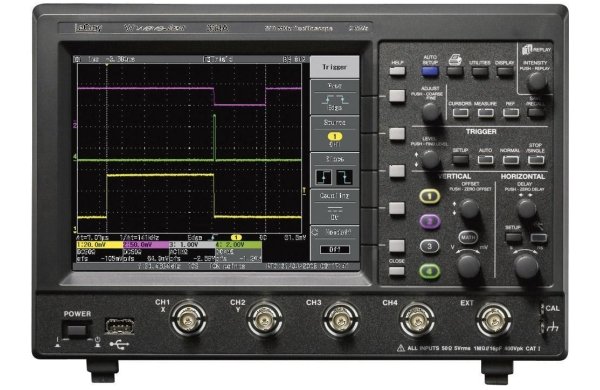Push the soft key beside Holdoff menu
Image resolution: width=600 pixels, height=390 pixels.
pos(397,246)
